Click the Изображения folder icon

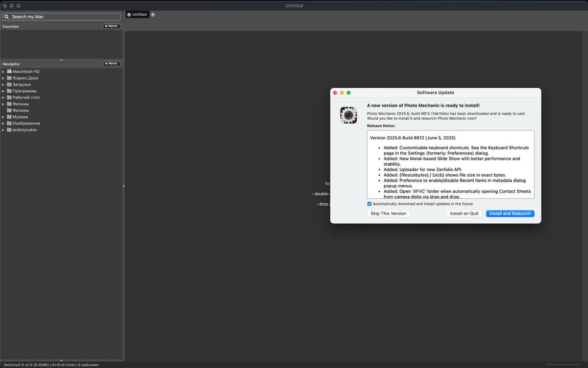pyautogui.click(x=9, y=123)
